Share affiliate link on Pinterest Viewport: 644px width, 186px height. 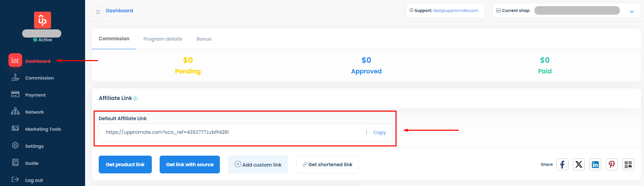tap(612, 164)
